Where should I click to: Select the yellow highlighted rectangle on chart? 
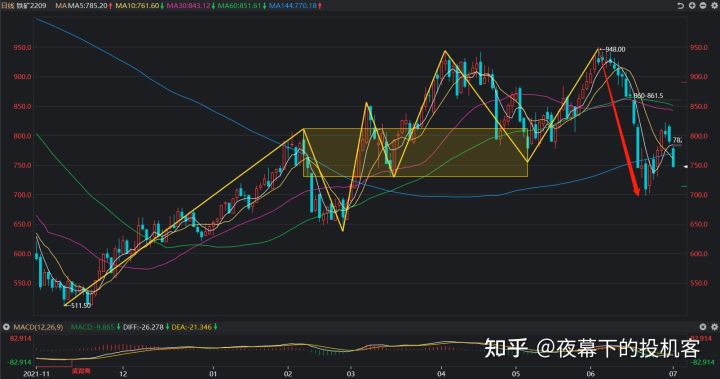[415, 153]
